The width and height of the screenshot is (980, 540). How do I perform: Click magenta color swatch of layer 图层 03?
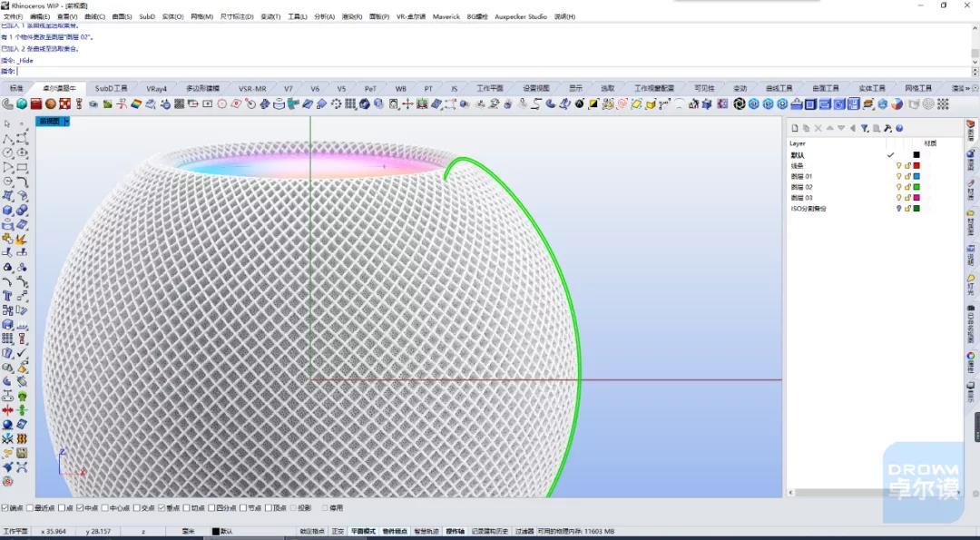(x=916, y=198)
